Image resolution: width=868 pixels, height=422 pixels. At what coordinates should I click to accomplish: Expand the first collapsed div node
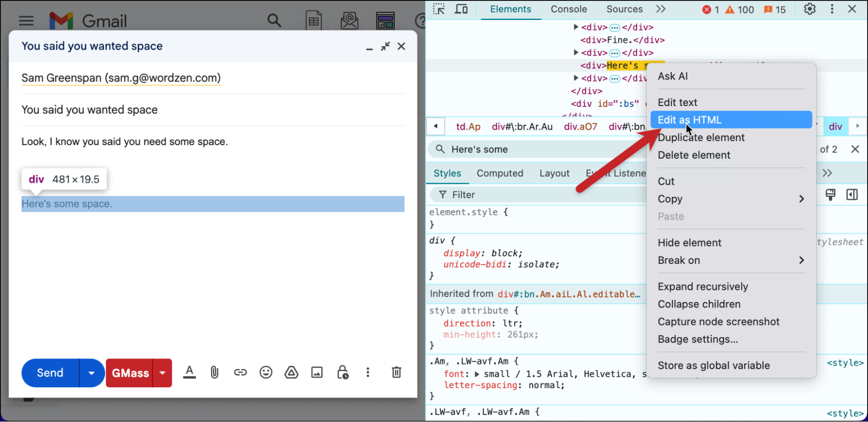(576, 27)
